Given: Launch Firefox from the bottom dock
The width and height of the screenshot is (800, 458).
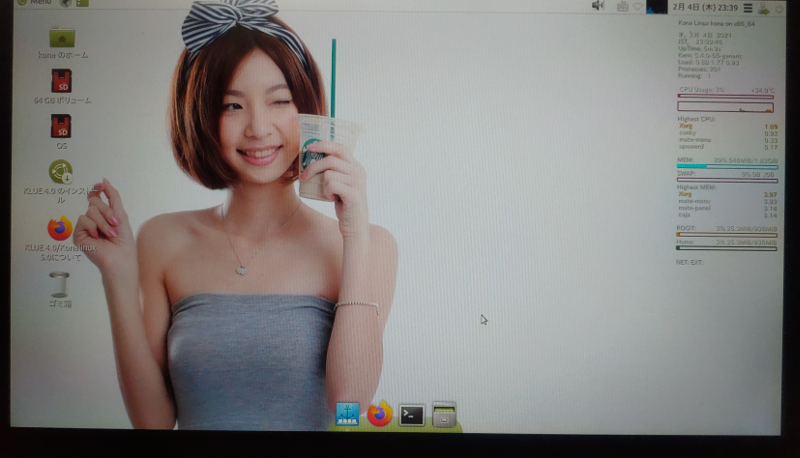Looking at the screenshot, I should click(379, 414).
